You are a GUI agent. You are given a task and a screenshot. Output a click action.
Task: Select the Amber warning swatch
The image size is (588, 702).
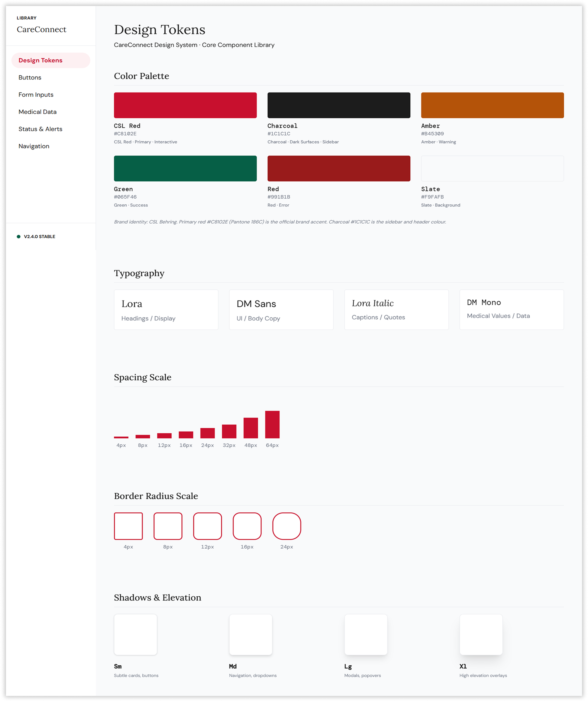tap(492, 105)
